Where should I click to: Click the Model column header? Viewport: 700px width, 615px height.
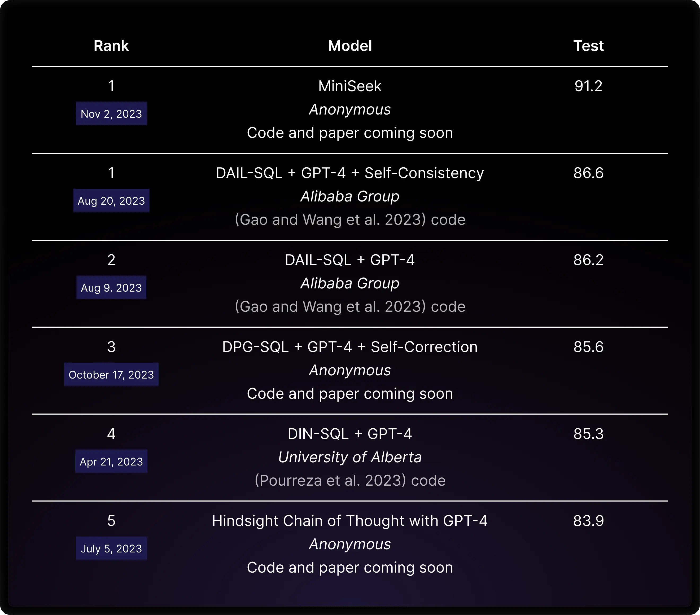pos(350,46)
